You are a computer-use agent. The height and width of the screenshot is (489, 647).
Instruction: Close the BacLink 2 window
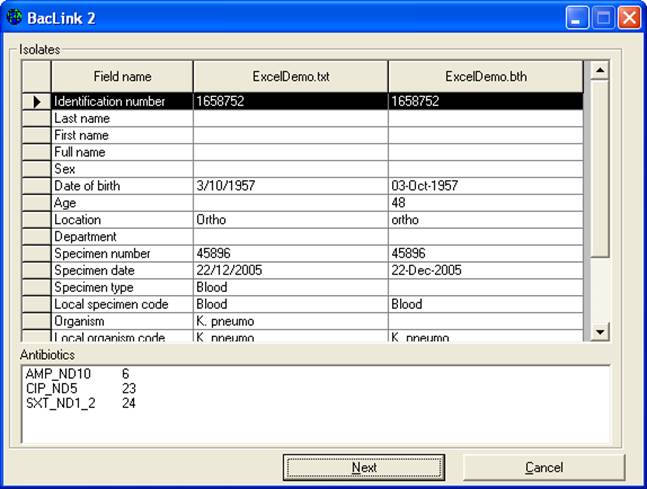[x=629, y=18]
